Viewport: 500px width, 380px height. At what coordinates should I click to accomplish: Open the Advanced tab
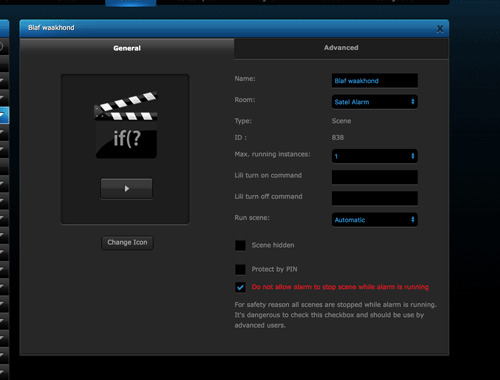tap(341, 48)
